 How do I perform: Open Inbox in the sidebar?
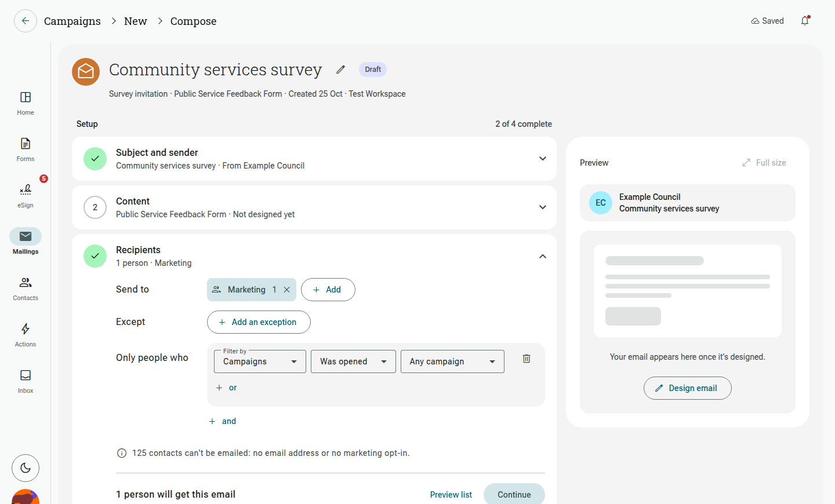point(26,381)
